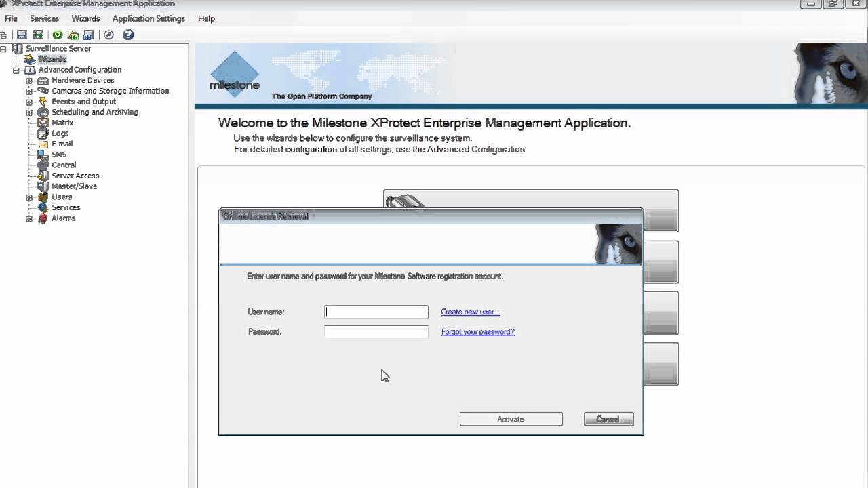Click the Forgot your password link
Viewport: 868px width, 488px height.
[478, 331]
